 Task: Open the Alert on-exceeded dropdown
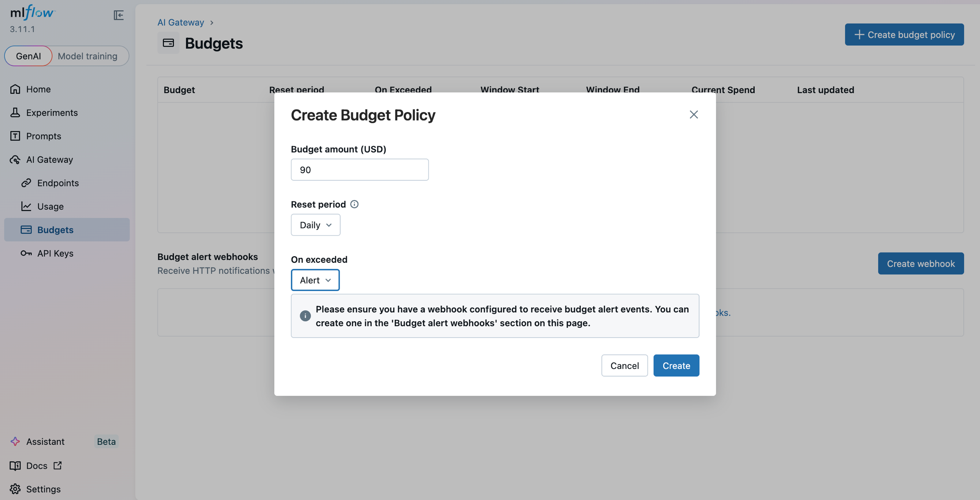click(x=315, y=280)
